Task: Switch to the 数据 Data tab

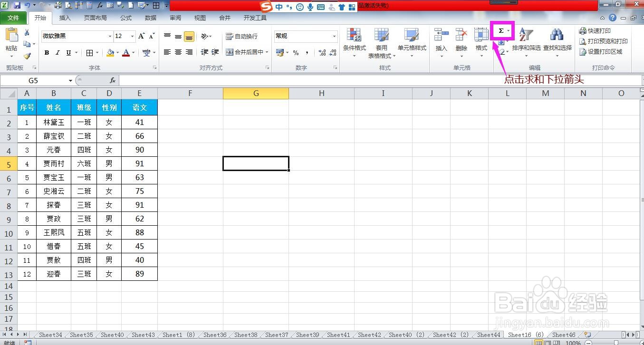Action: pyautogui.click(x=151, y=18)
